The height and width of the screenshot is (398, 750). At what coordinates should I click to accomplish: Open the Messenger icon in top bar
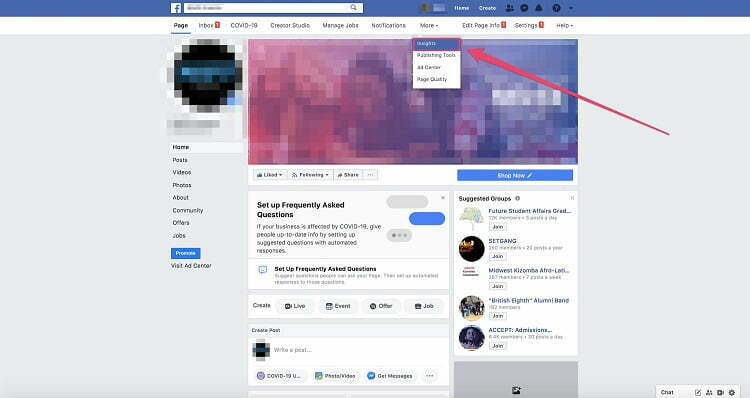coord(524,8)
